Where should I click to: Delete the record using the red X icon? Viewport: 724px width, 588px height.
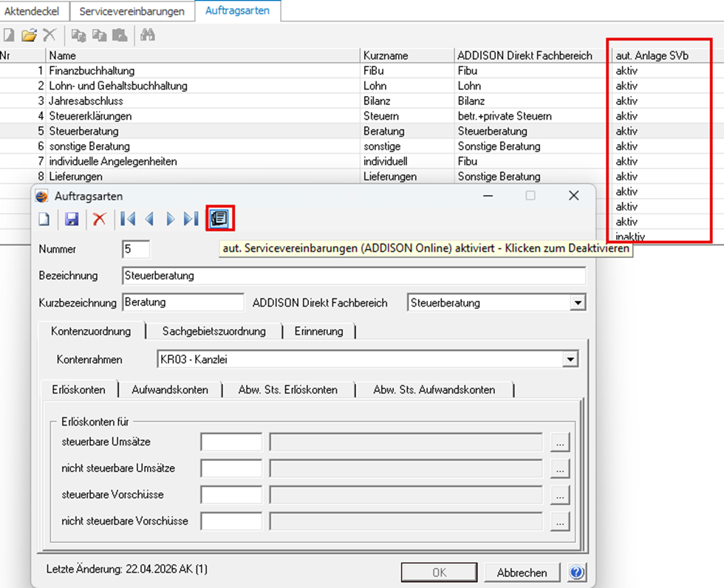(x=99, y=219)
